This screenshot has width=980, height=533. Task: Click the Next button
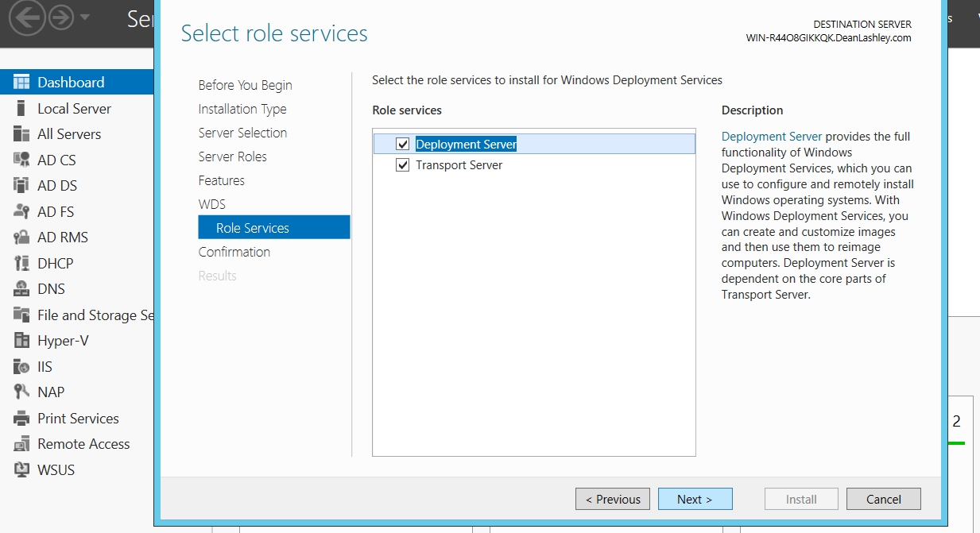pyautogui.click(x=695, y=499)
